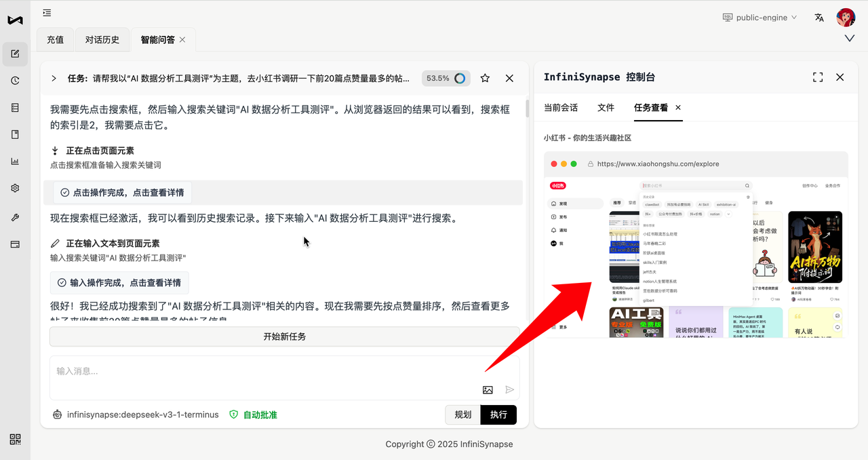Open 输入操作完成，点击查看详情
868x460 pixels.
coord(119,283)
